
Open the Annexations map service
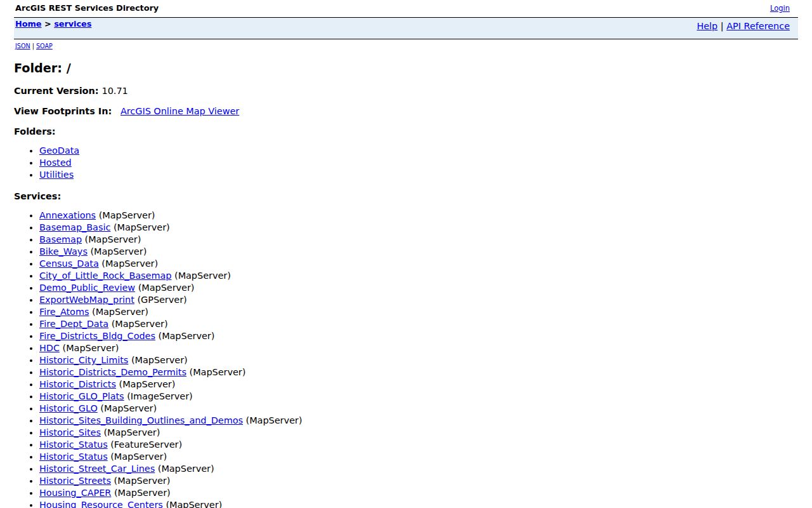67,215
